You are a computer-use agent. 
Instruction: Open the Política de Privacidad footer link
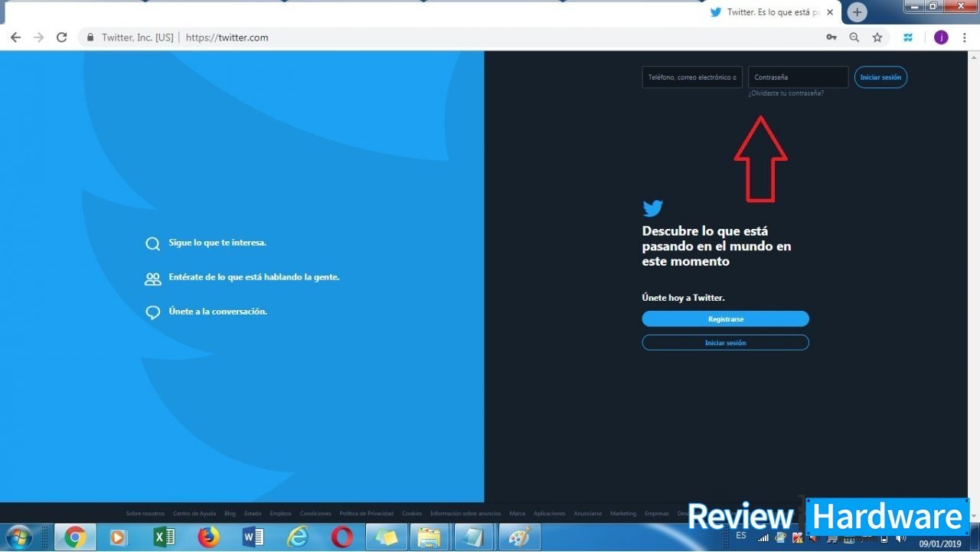[x=367, y=514]
